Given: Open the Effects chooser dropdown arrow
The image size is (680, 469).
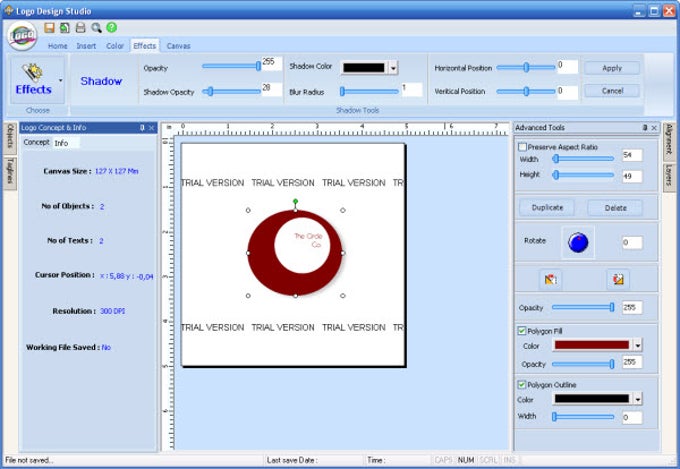Looking at the screenshot, I should (x=60, y=80).
